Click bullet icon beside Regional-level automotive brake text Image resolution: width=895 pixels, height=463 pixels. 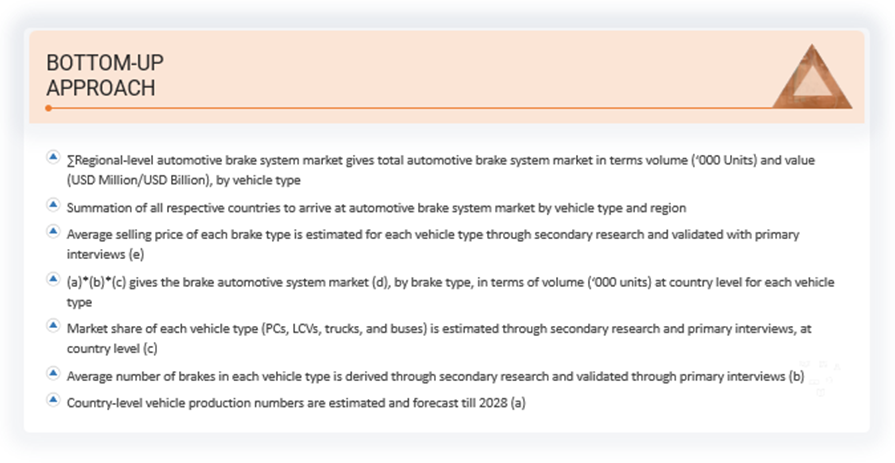[52, 158]
